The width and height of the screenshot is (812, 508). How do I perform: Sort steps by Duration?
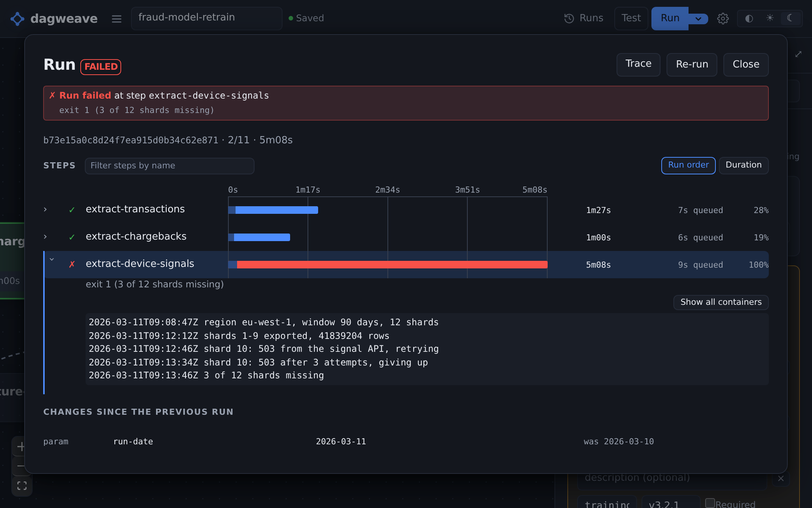click(743, 165)
